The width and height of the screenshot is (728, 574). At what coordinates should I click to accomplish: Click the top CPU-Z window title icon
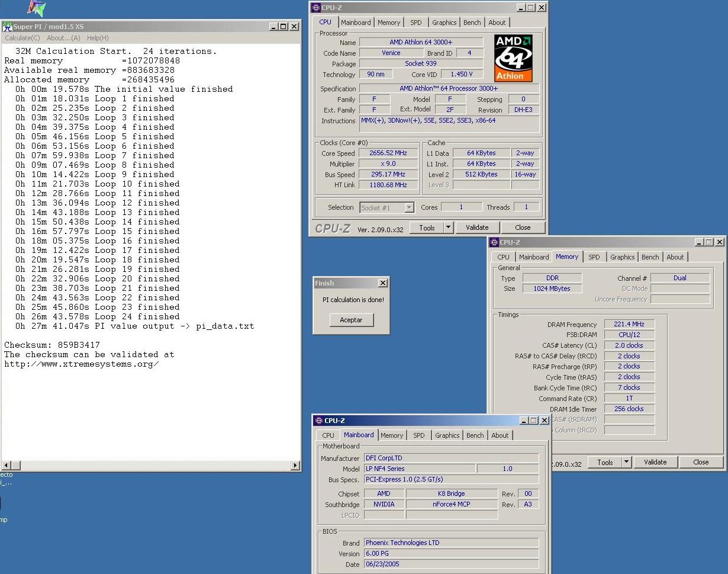point(316,7)
